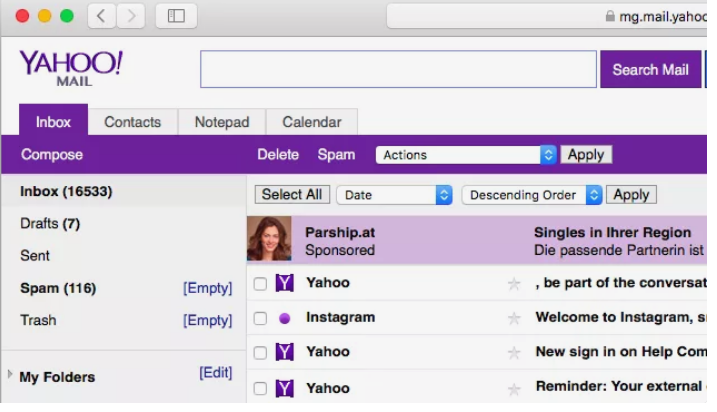717x412 pixels.
Task: Open the Inbox (16533) folder
Action: 66,191
